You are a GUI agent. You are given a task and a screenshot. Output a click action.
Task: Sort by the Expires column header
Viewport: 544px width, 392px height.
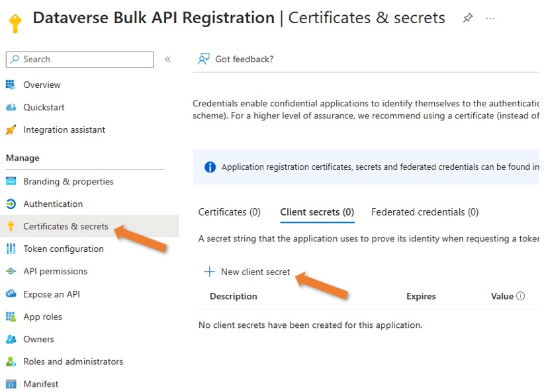421,296
